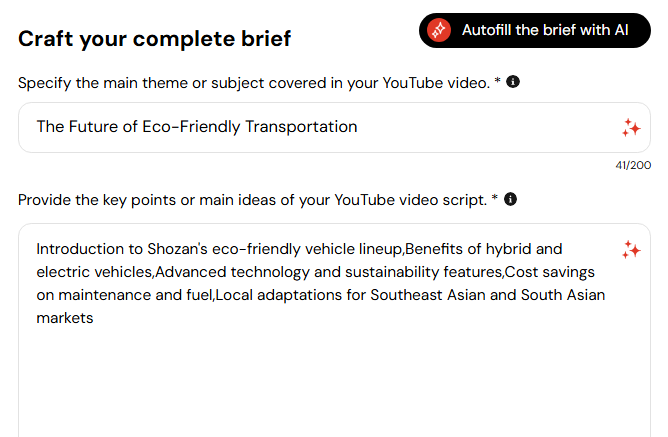The image size is (668, 437).
Task: Click the Craft your complete brief heading
Action: pyautogui.click(x=155, y=39)
